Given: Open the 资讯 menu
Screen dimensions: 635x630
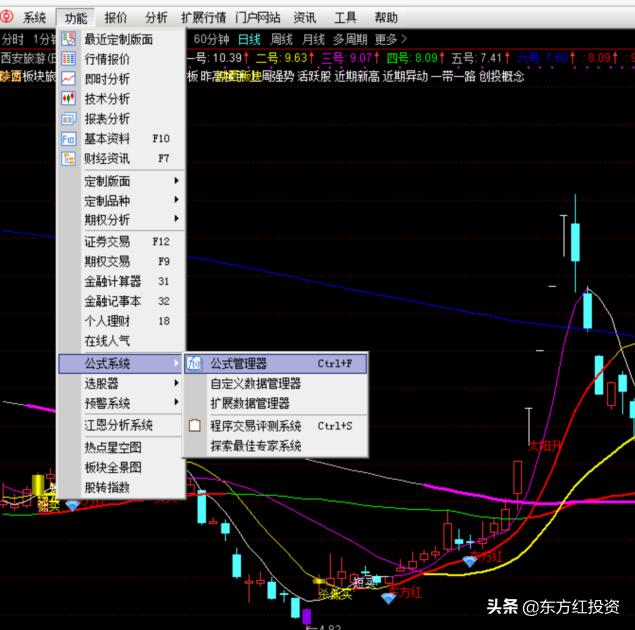Looking at the screenshot, I should coord(305,18).
